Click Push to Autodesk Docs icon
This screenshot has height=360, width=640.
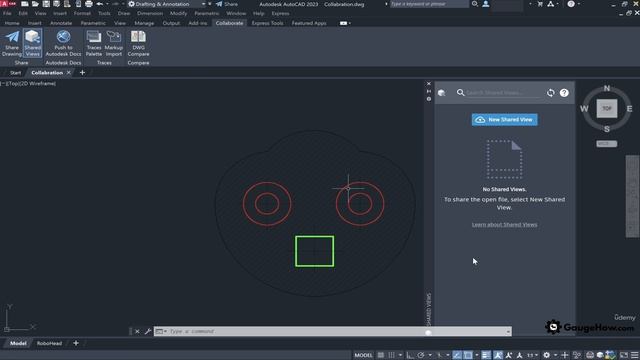[63, 43]
